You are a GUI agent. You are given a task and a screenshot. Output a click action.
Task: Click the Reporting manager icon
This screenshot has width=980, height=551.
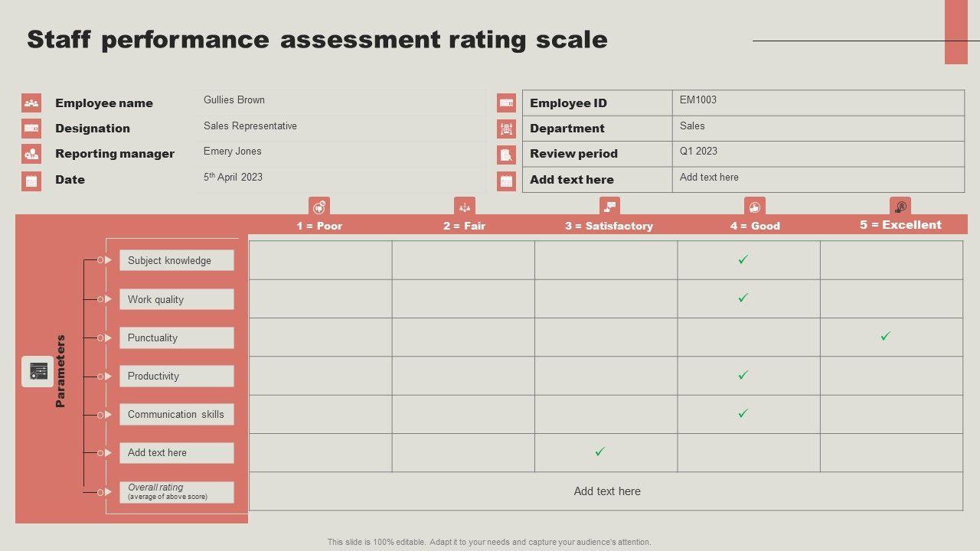pos(31,154)
